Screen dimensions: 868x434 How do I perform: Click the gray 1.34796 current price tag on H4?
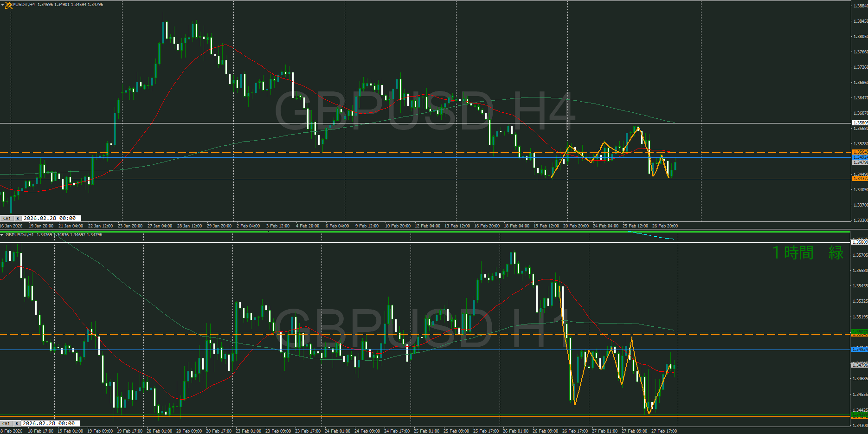click(x=860, y=162)
